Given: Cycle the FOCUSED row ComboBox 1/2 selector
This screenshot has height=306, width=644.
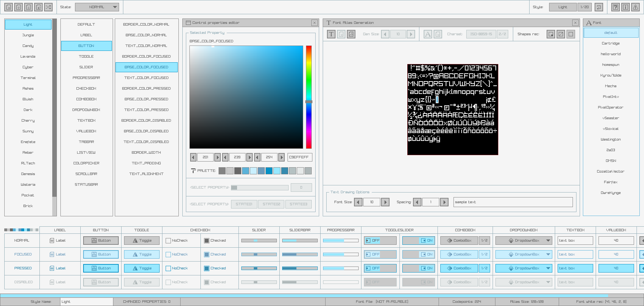Looking at the screenshot, I should click(x=484, y=254).
